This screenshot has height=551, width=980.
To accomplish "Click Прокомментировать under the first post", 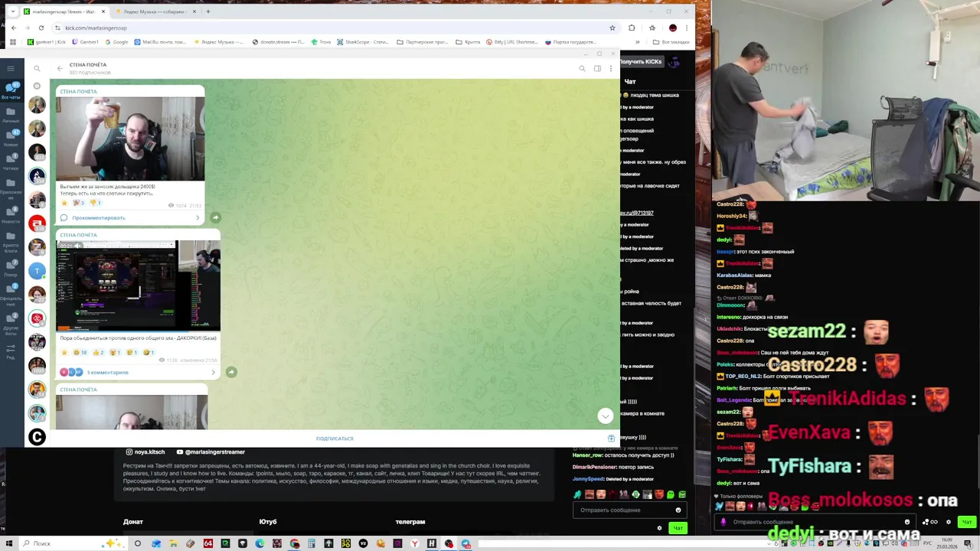I will pos(129,217).
